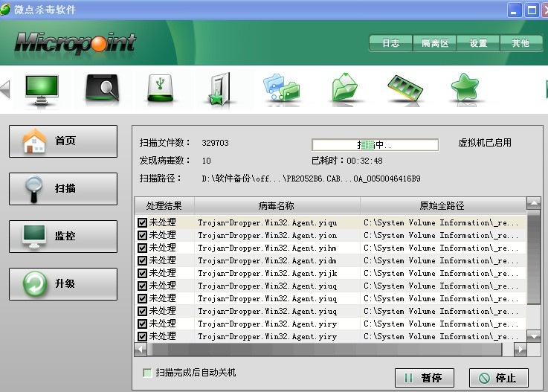Screen dimensions: 548x392
Task: Uncheck the Agent.yidm row checkbox
Action: pos(142,260)
